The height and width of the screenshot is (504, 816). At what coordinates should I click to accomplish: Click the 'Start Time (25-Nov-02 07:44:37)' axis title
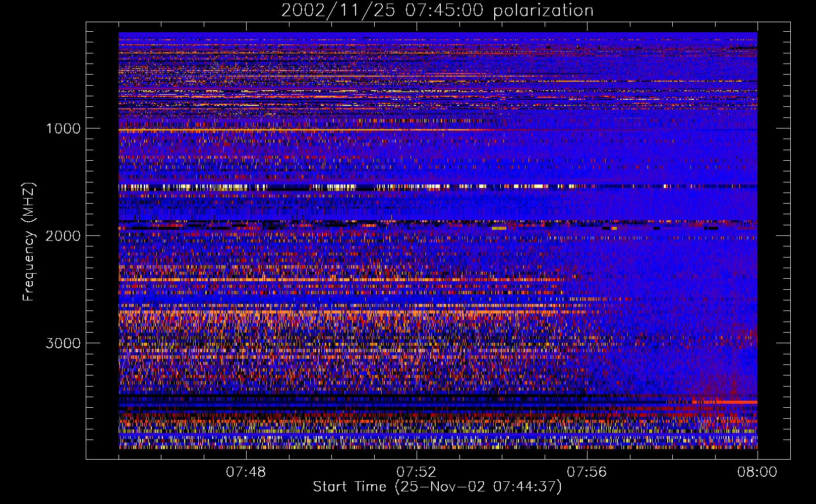pos(437,487)
